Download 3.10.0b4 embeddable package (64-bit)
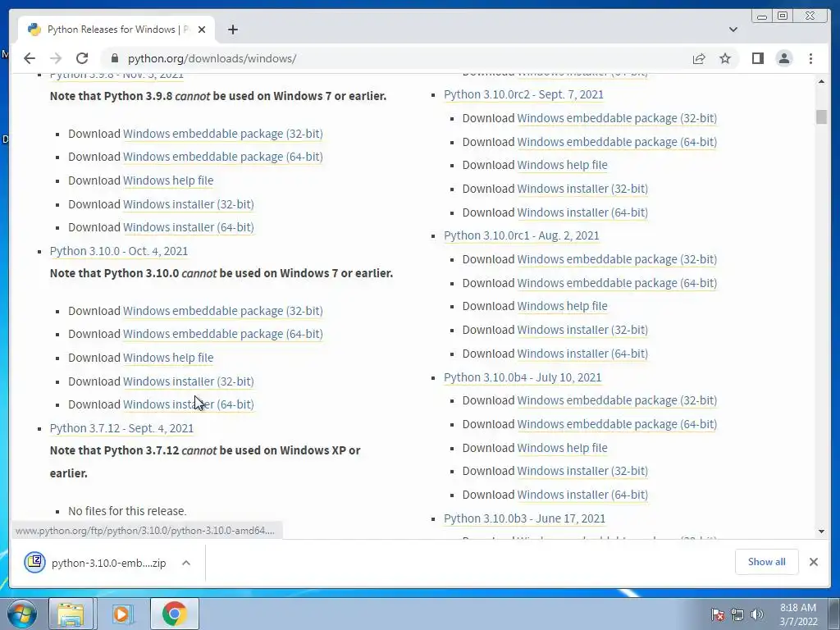Image resolution: width=840 pixels, height=630 pixels. 617,424
